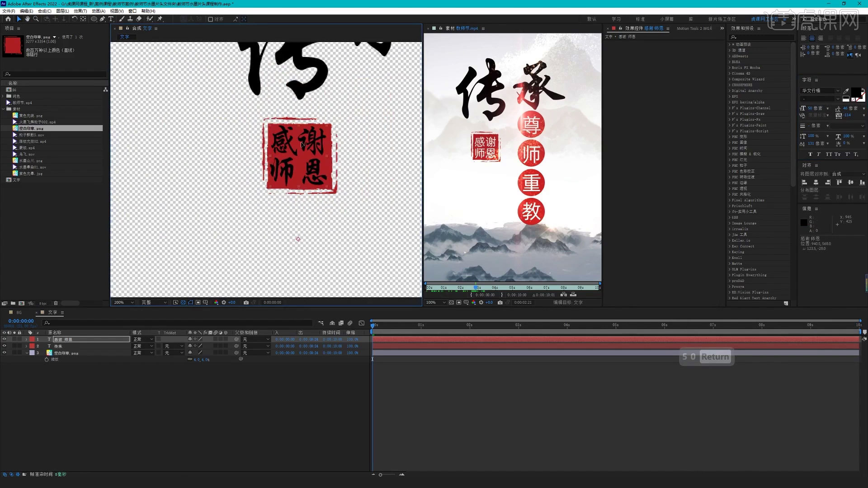Switch to the 小屏幕 workspace
Screen dimensions: 868x488
point(667,19)
